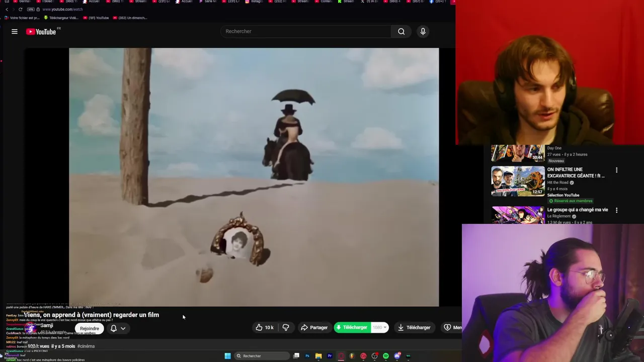Open the YouTube hamburger guide menu

click(15, 32)
